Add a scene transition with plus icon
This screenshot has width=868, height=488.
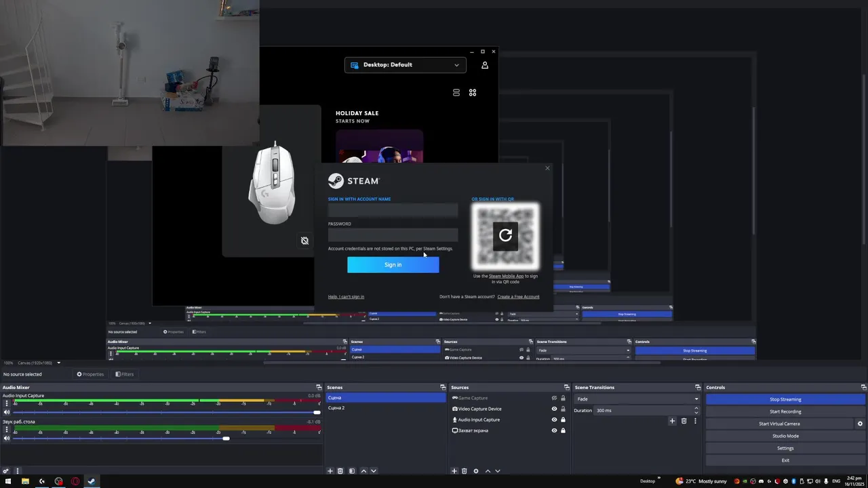(x=672, y=421)
